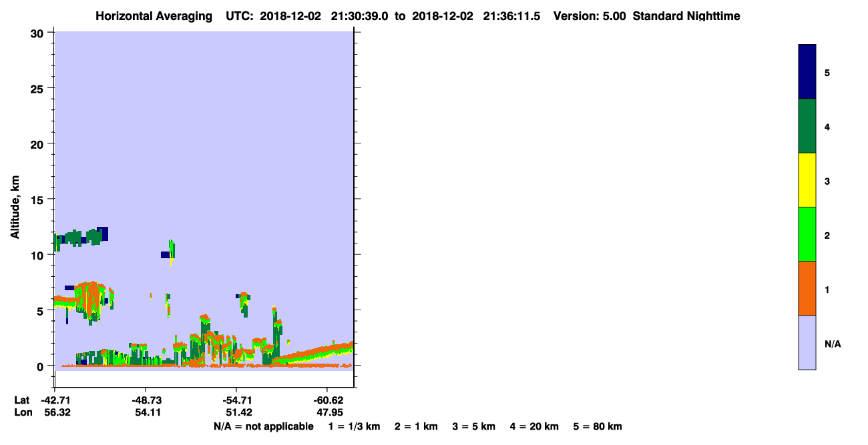The height and width of the screenshot is (445, 868).
Task: Click the latitude value '-60.62'
Action: pos(327,400)
